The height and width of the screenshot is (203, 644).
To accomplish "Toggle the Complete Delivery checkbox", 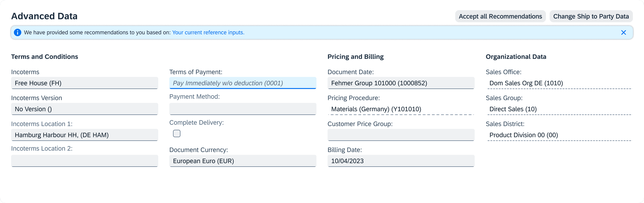I will click(176, 134).
